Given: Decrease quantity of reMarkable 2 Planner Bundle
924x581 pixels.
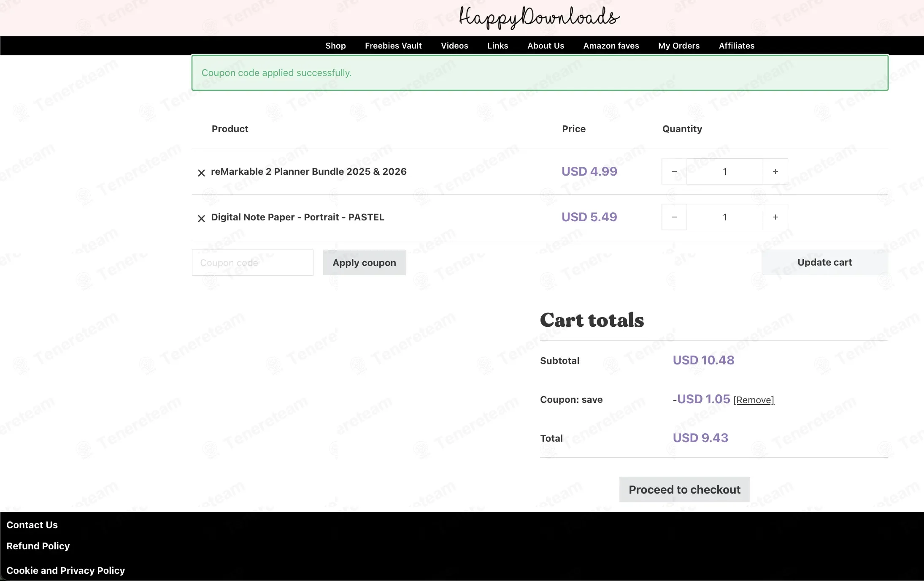Looking at the screenshot, I should 674,171.
